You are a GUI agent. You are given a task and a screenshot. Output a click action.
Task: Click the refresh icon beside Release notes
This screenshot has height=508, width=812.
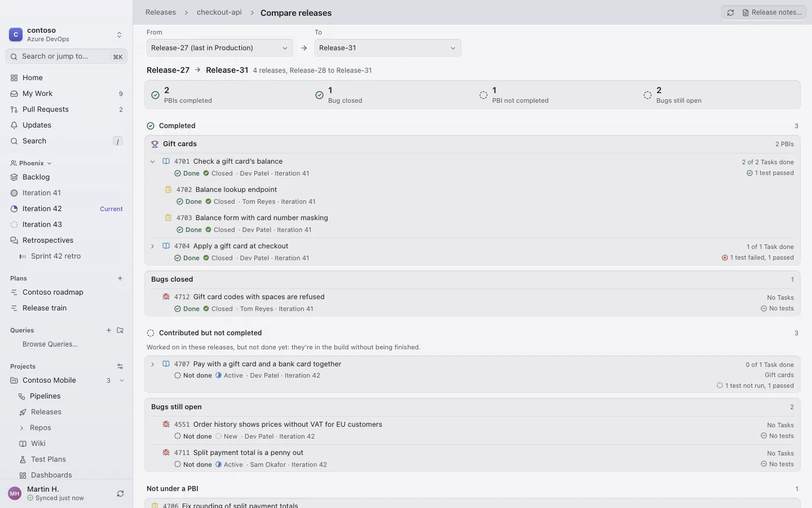tap(730, 12)
